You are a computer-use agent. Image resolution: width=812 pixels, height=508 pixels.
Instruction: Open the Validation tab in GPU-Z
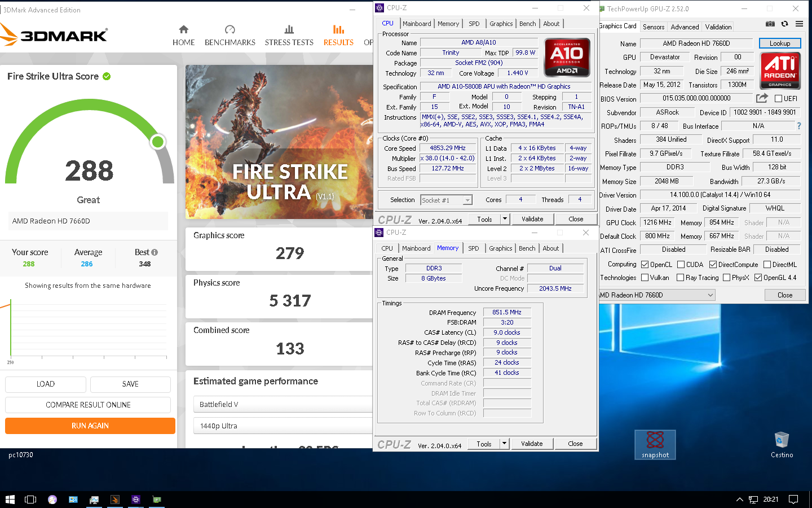coord(718,27)
